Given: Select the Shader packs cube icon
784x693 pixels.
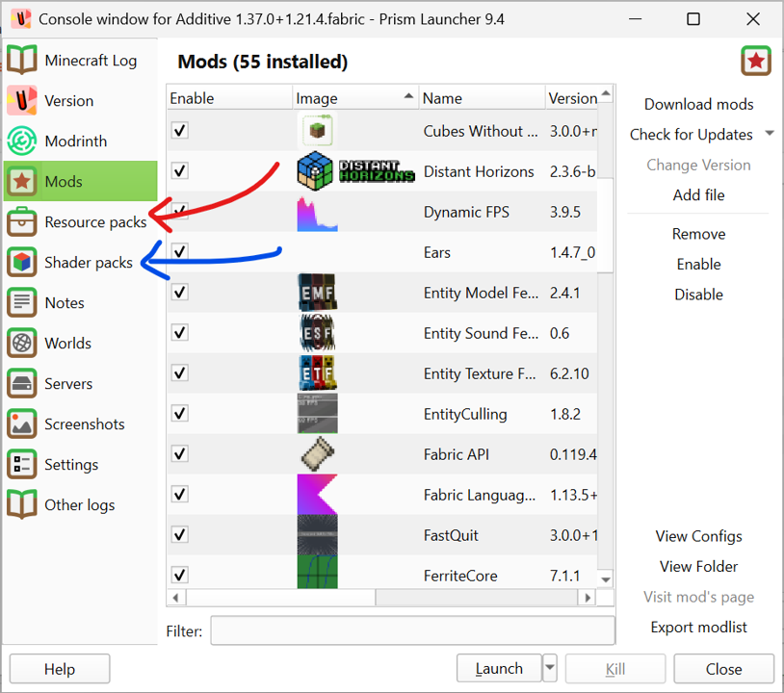Looking at the screenshot, I should [x=22, y=262].
